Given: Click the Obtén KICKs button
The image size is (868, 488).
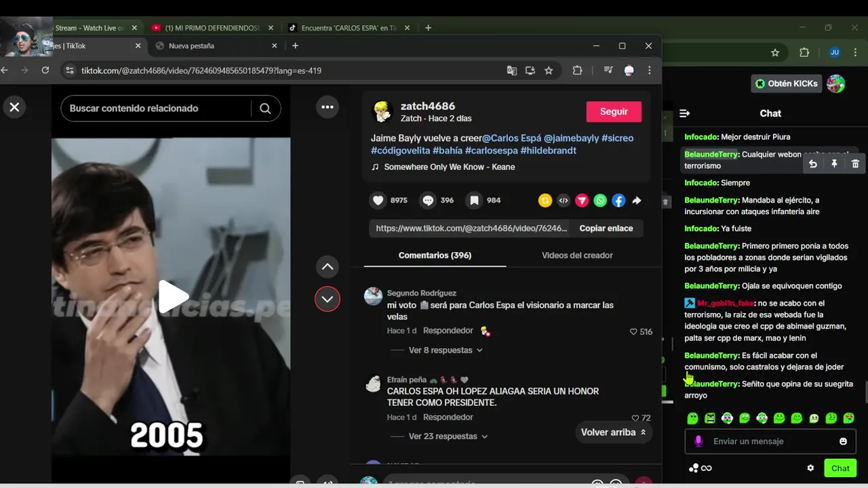Looking at the screenshot, I should pyautogui.click(x=786, y=83).
